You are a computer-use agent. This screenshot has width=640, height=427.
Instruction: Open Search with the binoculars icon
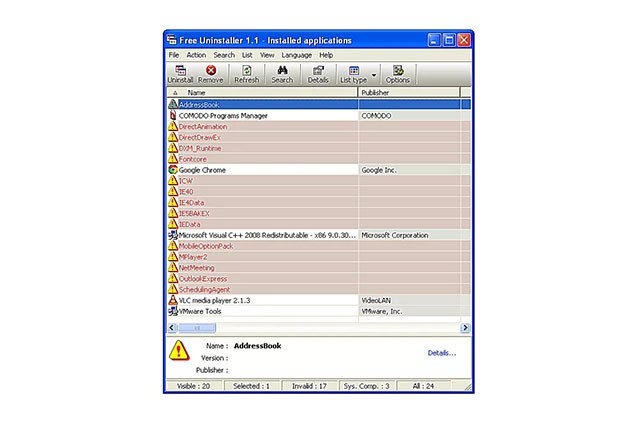pos(282,71)
